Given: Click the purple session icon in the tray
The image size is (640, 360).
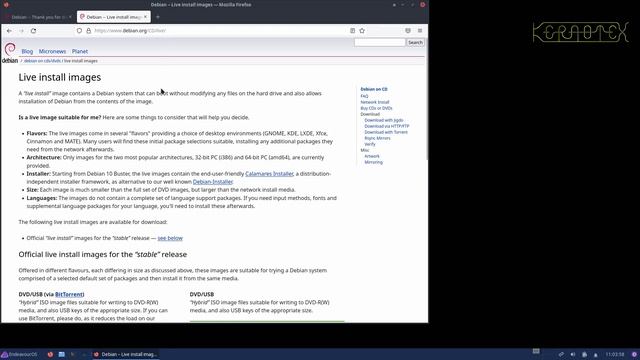Looking at the screenshot, I should point(634,354).
